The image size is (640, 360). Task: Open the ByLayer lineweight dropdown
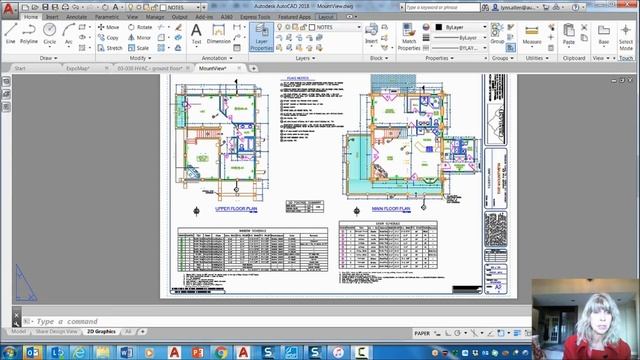coord(461,38)
